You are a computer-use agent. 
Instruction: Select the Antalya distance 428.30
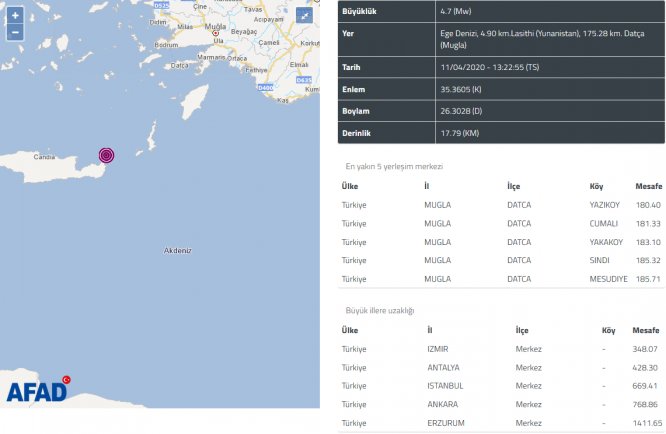coord(645,368)
